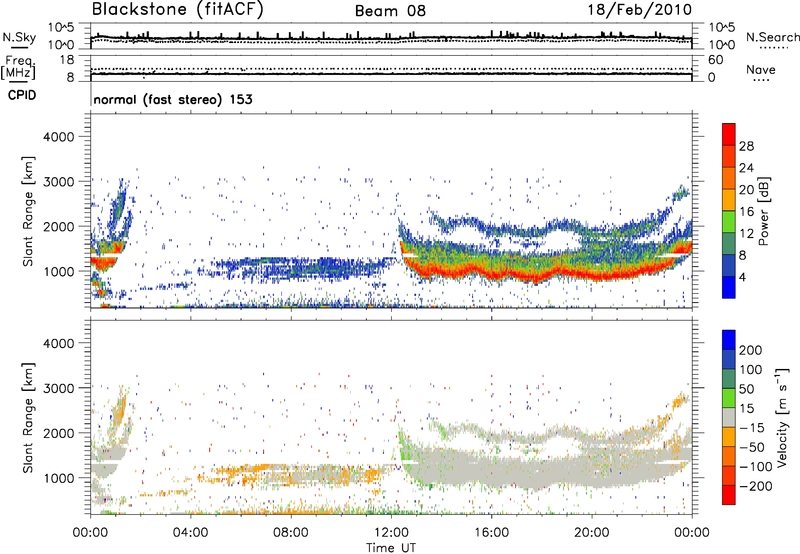Image resolution: width=800 pixels, height=554 pixels.
Task: Click the red bottom of the velocity colorbar
Action: [729, 495]
